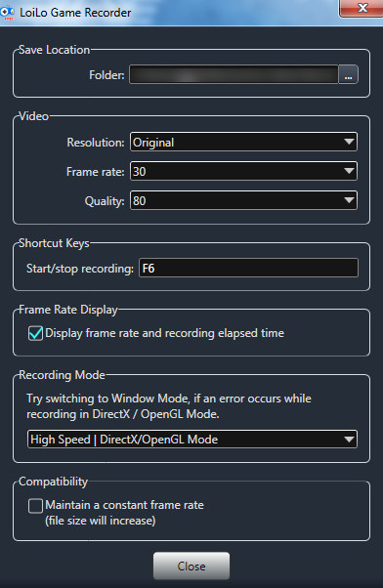Click the Close button
The width and height of the screenshot is (383, 588).
(x=191, y=566)
